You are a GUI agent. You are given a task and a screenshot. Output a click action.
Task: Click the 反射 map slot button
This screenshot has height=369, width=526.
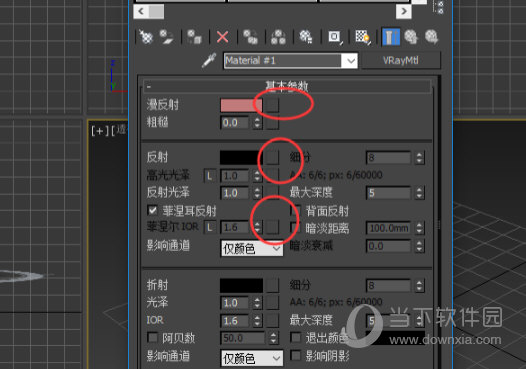point(272,157)
